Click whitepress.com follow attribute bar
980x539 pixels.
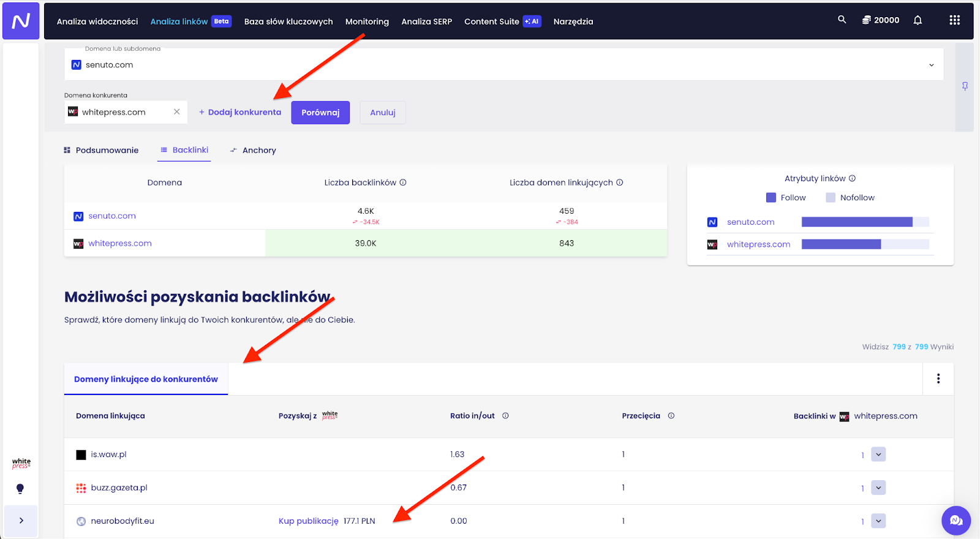point(841,244)
